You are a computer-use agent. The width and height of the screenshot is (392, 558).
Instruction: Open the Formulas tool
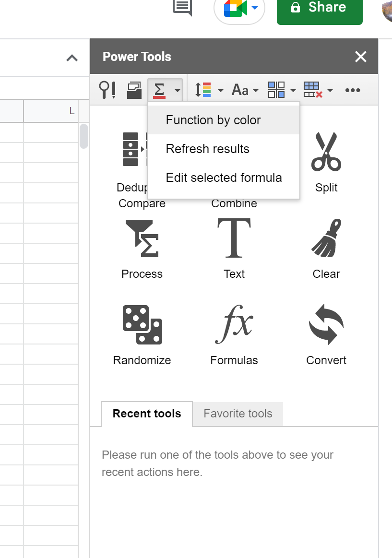[x=234, y=325]
